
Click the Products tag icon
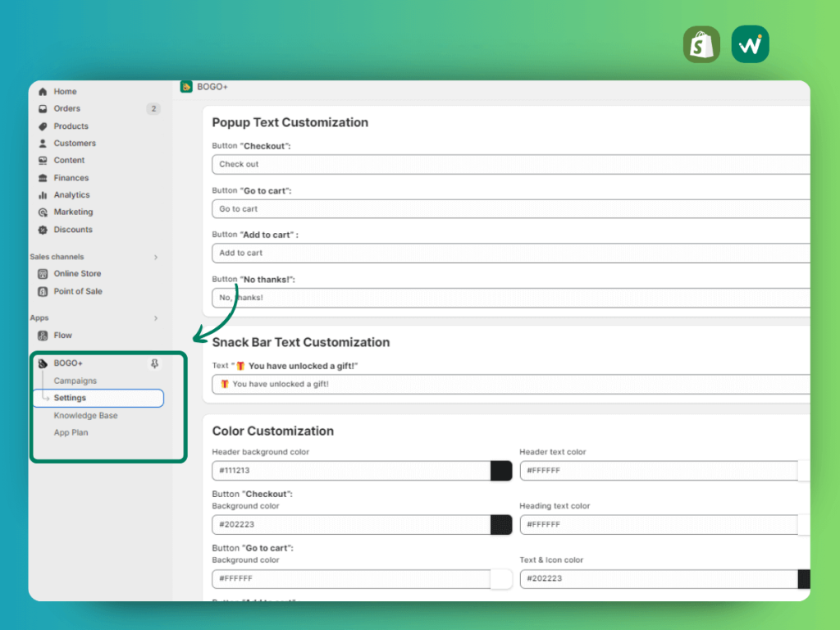coord(43,126)
